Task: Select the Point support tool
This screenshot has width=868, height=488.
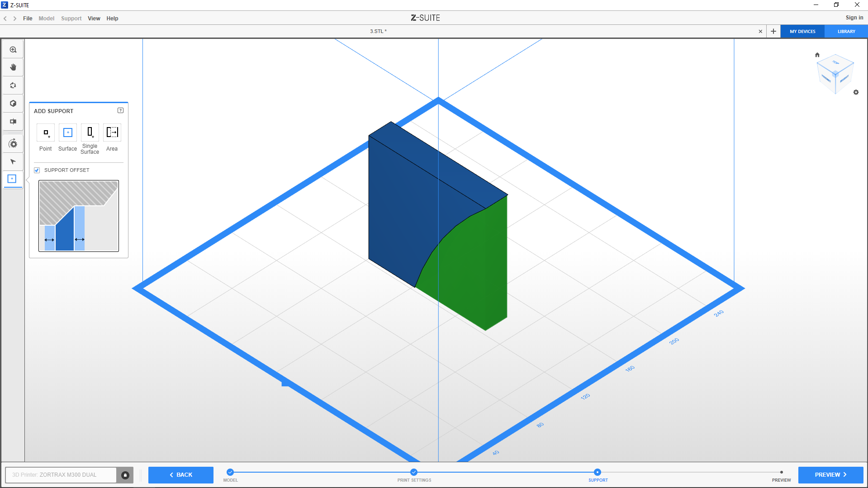Action: (46, 133)
